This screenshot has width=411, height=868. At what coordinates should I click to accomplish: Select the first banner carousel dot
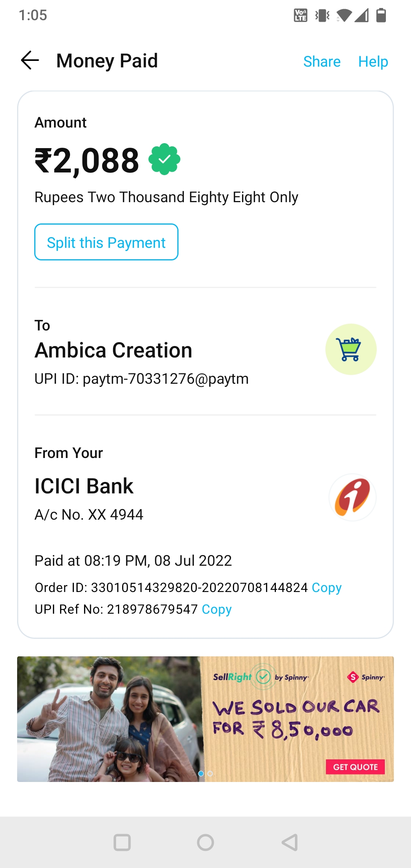pyautogui.click(x=201, y=774)
